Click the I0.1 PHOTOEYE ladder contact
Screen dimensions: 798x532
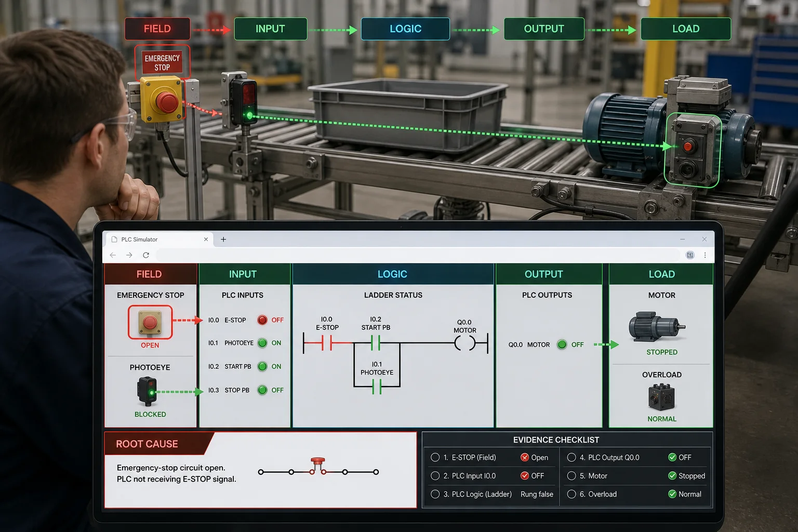click(x=377, y=387)
